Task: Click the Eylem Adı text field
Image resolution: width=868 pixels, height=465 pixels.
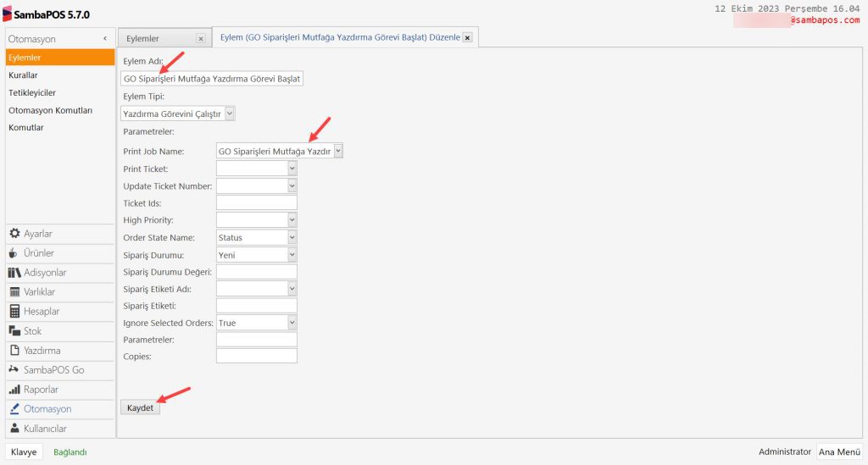Action: coord(211,79)
